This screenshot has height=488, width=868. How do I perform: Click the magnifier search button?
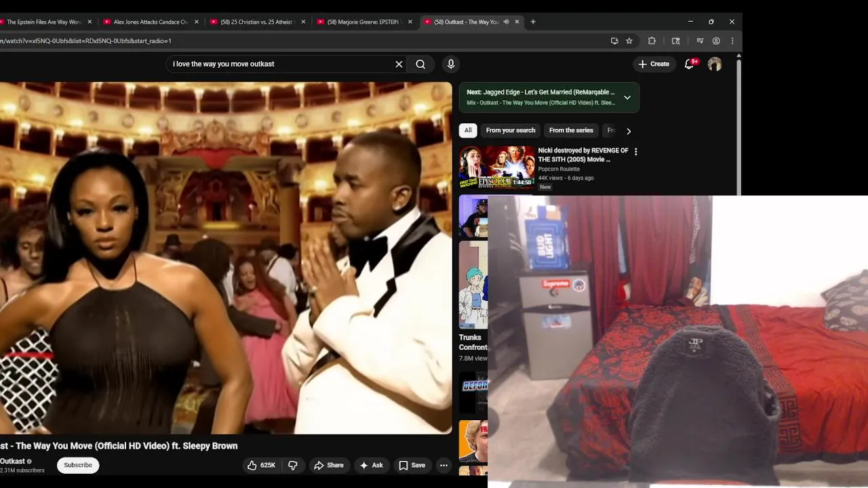point(420,64)
